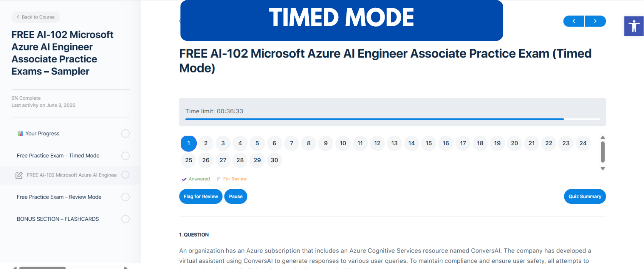Viewport: 644px width, 269px height.
Task: Jump to question 15
Action: coord(428,143)
